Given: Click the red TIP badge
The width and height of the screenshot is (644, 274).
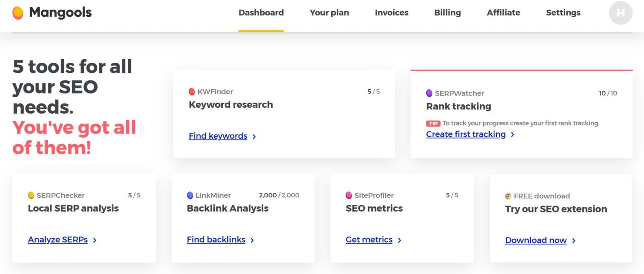Looking at the screenshot, I should coord(433,123).
